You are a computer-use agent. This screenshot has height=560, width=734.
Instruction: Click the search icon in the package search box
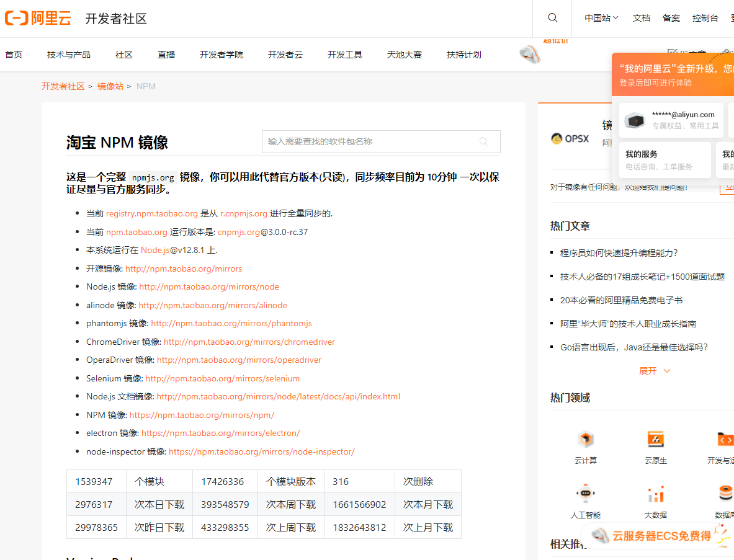point(483,142)
